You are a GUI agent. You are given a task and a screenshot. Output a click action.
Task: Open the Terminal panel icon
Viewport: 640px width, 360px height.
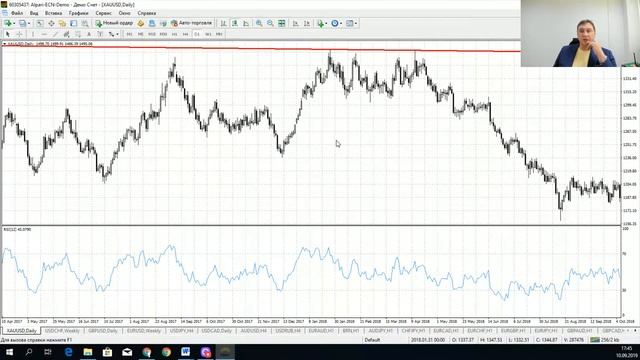pos(73,23)
